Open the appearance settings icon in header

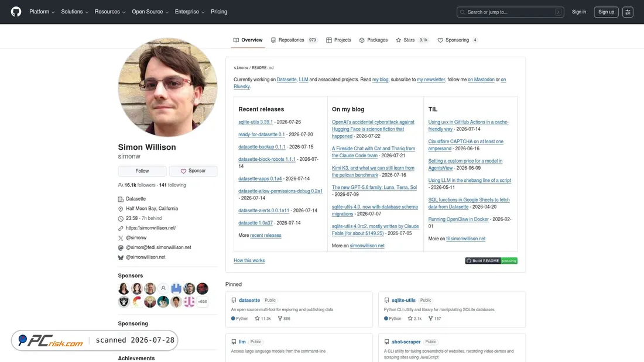pyautogui.click(x=628, y=12)
